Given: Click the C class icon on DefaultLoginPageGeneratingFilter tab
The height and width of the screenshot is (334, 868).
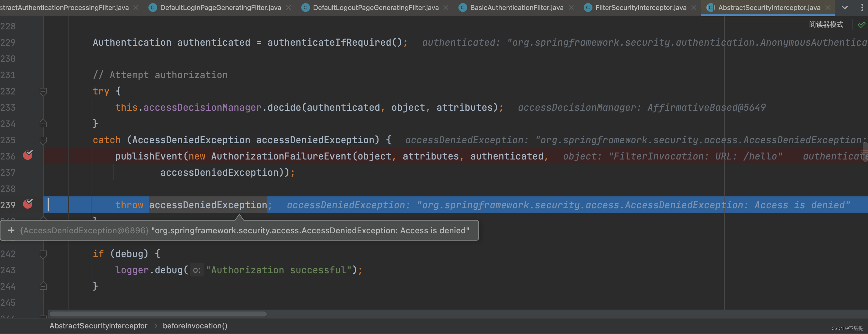Looking at the screenshot, I should tap(152, 8).
